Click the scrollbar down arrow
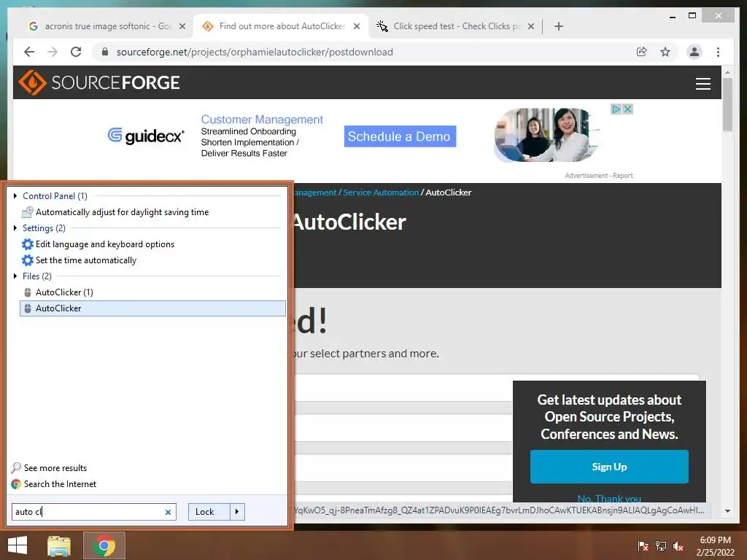This screenshot has height=560, width=747. [727, 511]
